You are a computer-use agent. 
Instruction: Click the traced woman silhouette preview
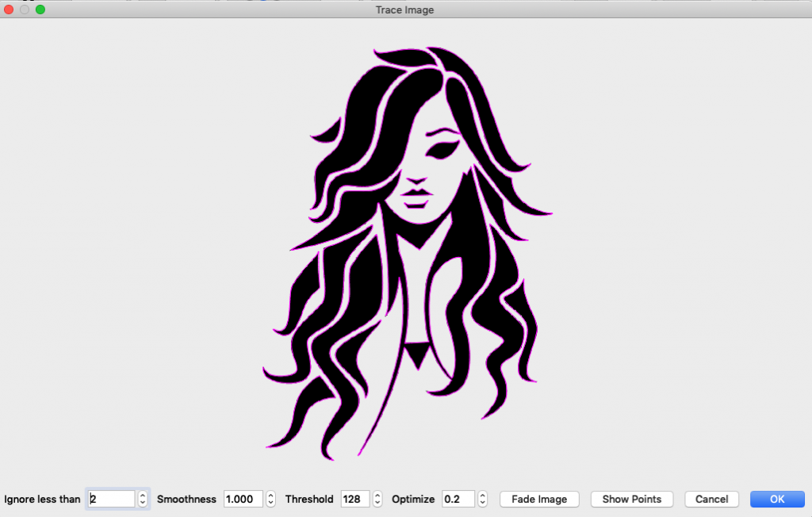(x=407, y=253)
